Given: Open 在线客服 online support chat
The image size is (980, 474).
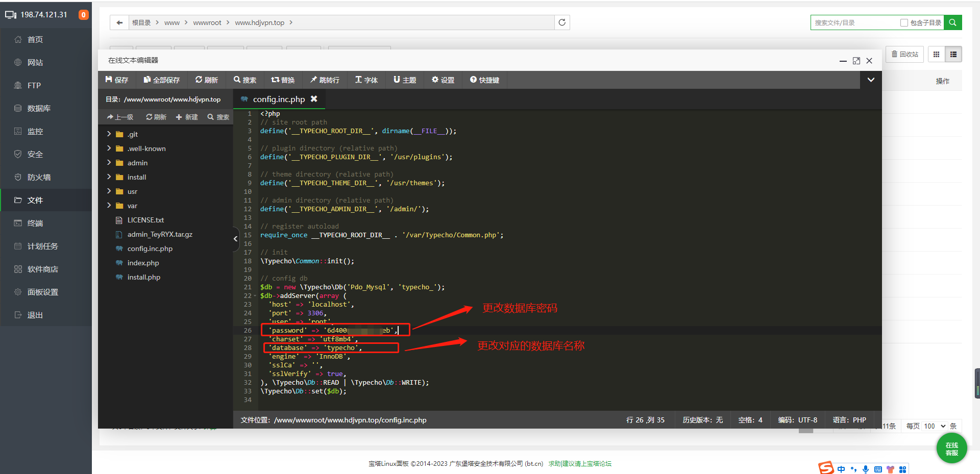Looking at the screenshot, I should click(951, 448).
